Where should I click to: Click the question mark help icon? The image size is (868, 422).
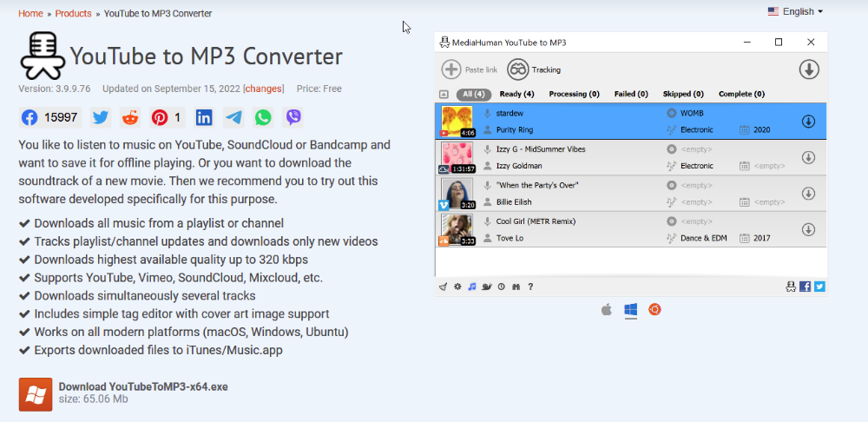tap(530, 287)
